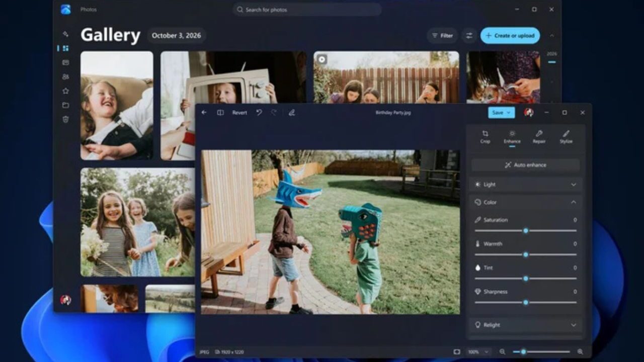Open the Favorites star in the Photos sidebar
Image resolution: width=644 pixels, height=362 pixels.
click(x=65, y=91)
